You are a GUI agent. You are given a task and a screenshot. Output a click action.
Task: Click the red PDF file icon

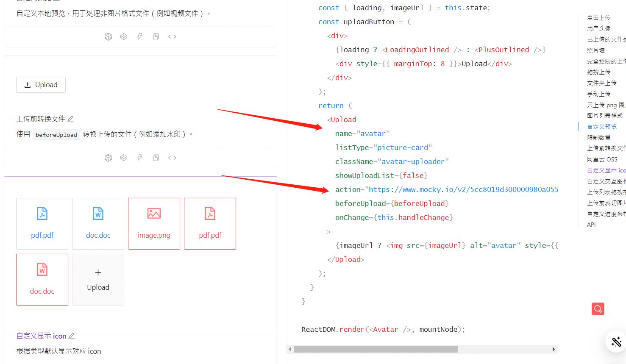tap(210, 214)
